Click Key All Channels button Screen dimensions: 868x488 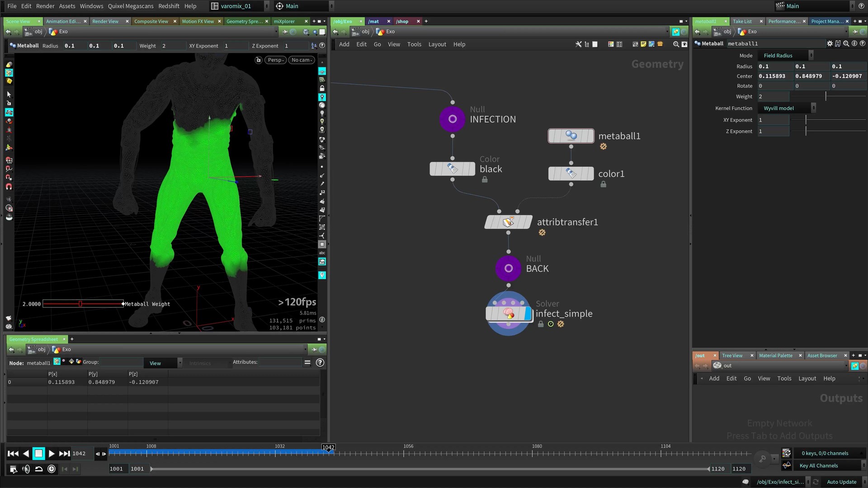pos(818,465)
